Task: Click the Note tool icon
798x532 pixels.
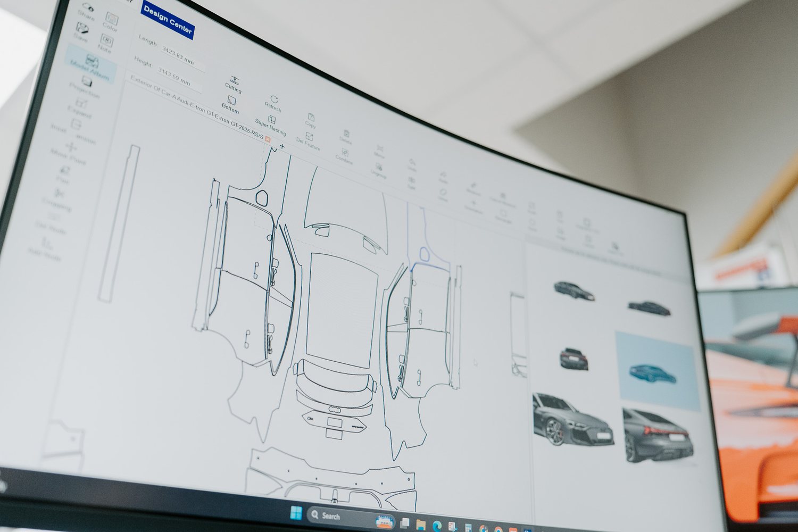Action: click(106, 40)
